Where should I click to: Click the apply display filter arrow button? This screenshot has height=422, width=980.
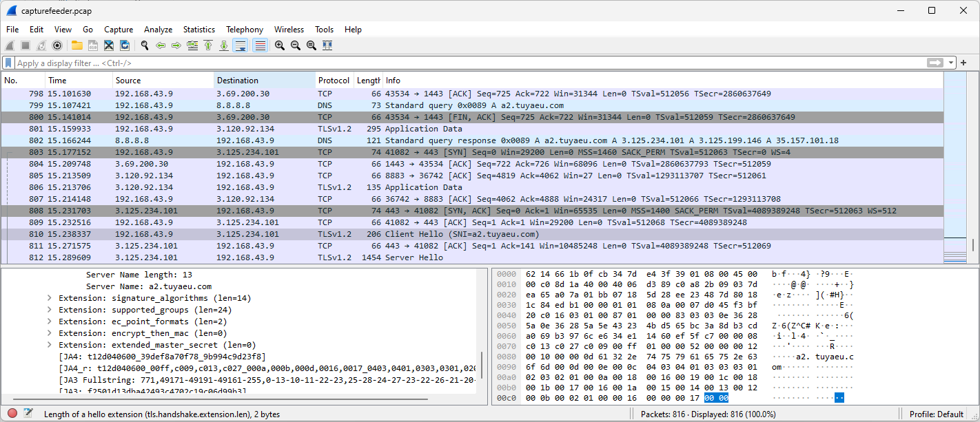coord(935,63)
